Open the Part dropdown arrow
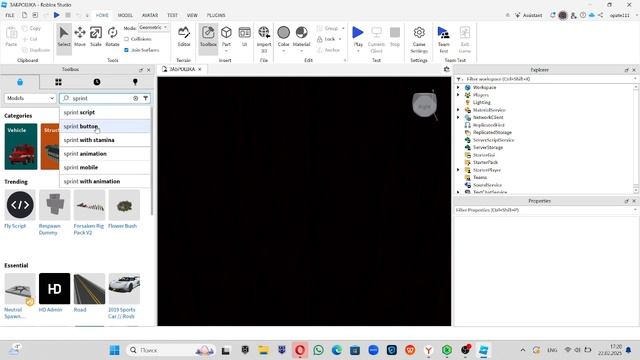This screenshot has height=360, width=640. (x=226, y=51)
